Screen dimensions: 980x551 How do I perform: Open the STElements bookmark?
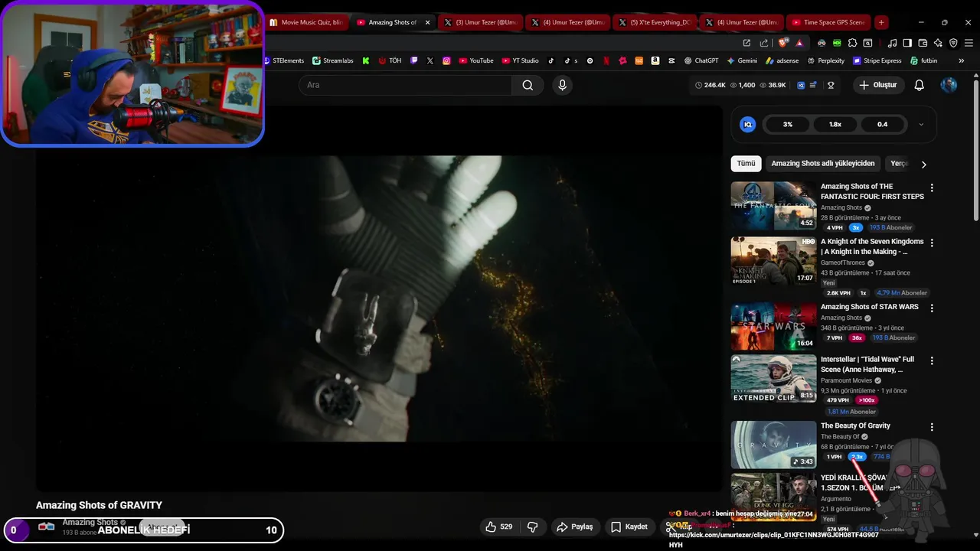(284, 60)
